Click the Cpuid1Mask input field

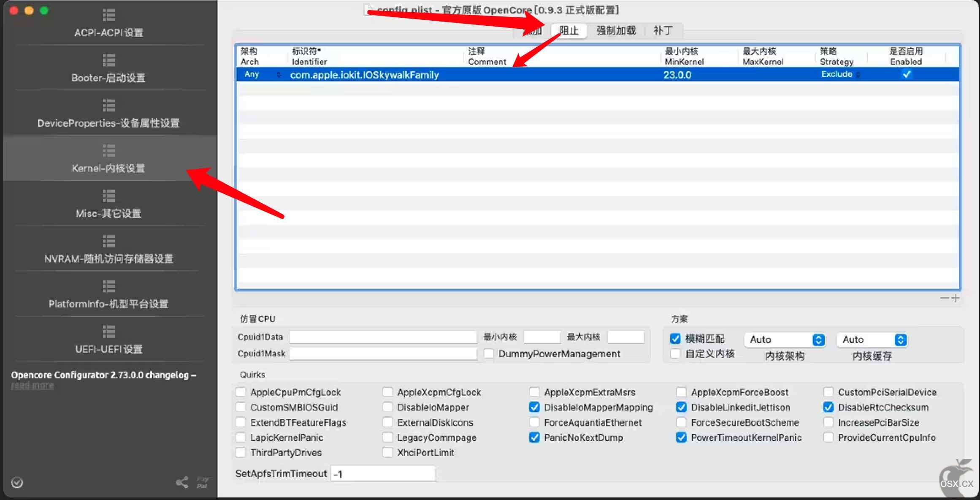[x=383, y=353]
